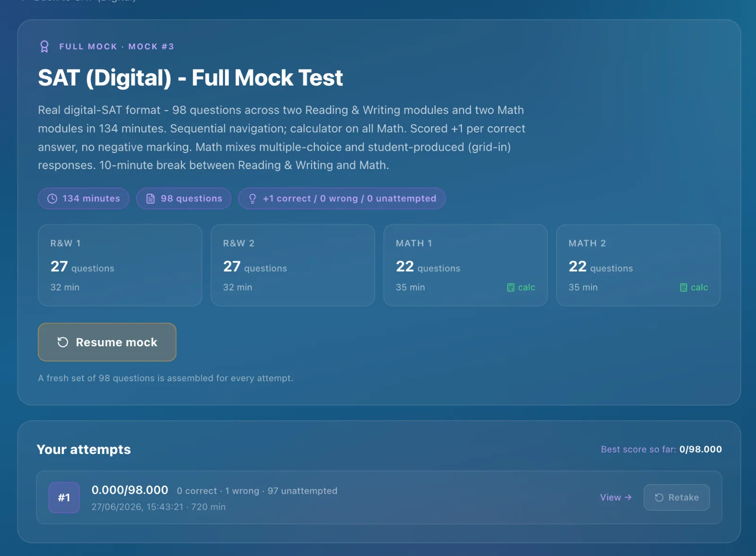Select the R&W 2 module card
Viewport: 756px width, 556px height.
point(292,265)
